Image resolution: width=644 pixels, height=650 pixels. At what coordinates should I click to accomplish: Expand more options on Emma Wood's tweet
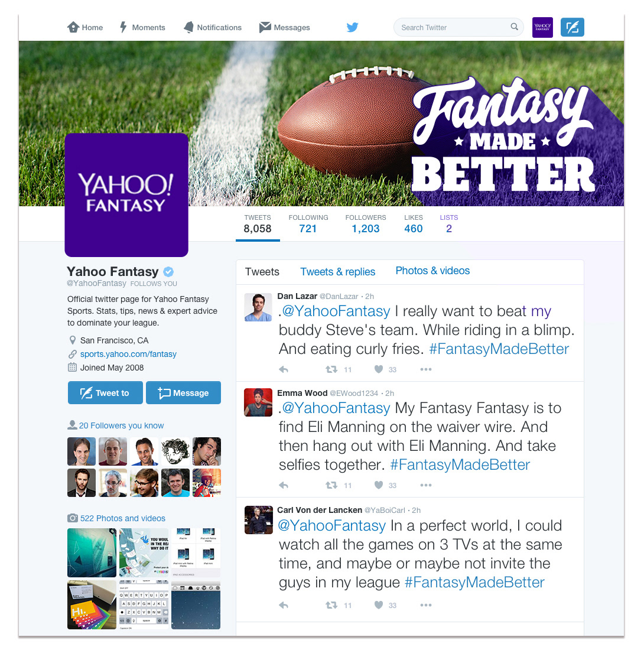click(x=426, y=485)
